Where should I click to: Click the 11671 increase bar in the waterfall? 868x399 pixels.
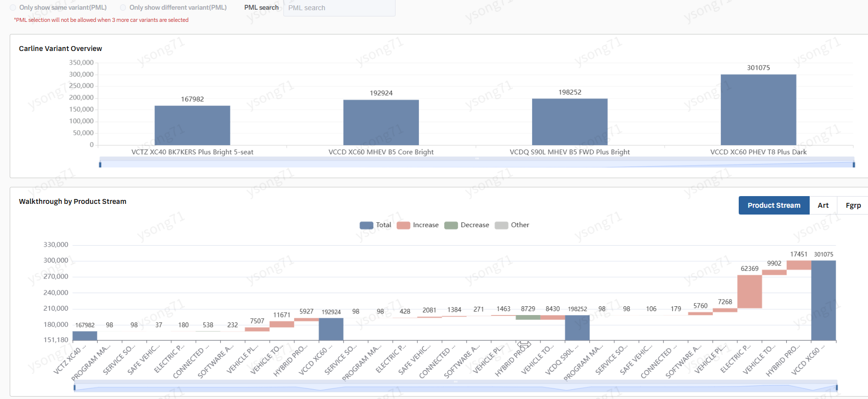click(282, 324)
